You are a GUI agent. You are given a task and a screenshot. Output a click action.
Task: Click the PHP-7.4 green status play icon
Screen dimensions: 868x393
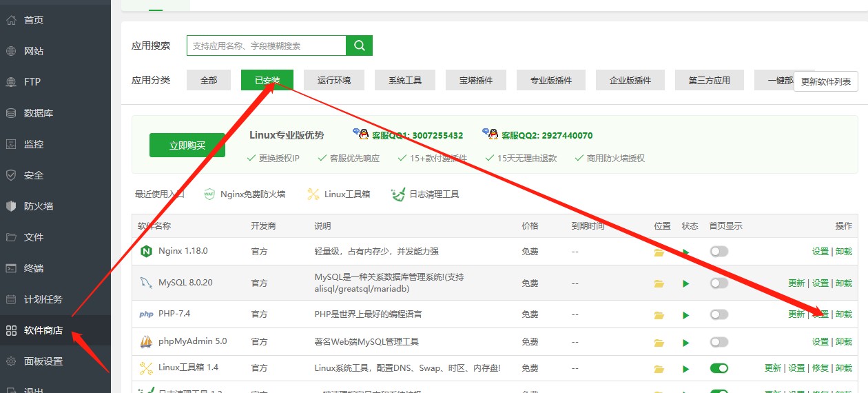coord(685,315)
